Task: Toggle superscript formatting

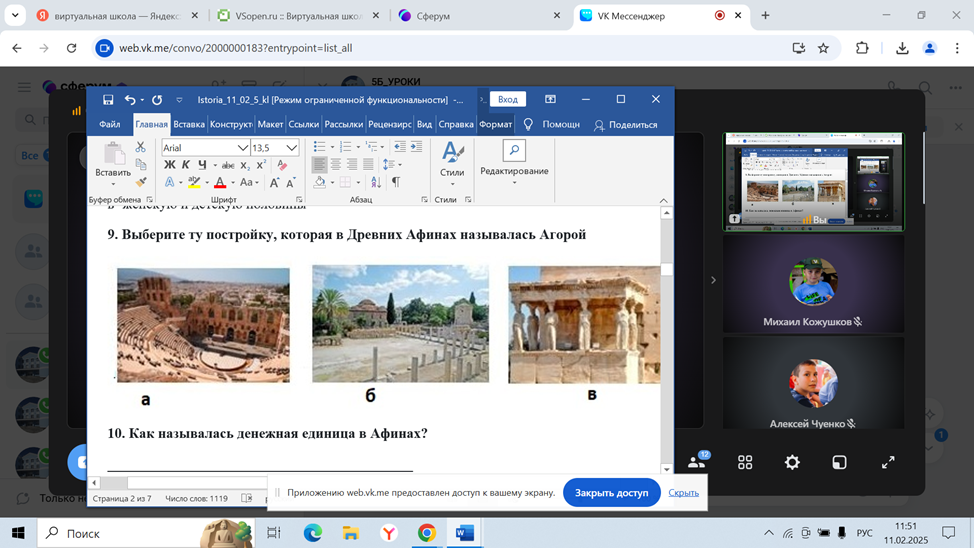Action: 261,165
